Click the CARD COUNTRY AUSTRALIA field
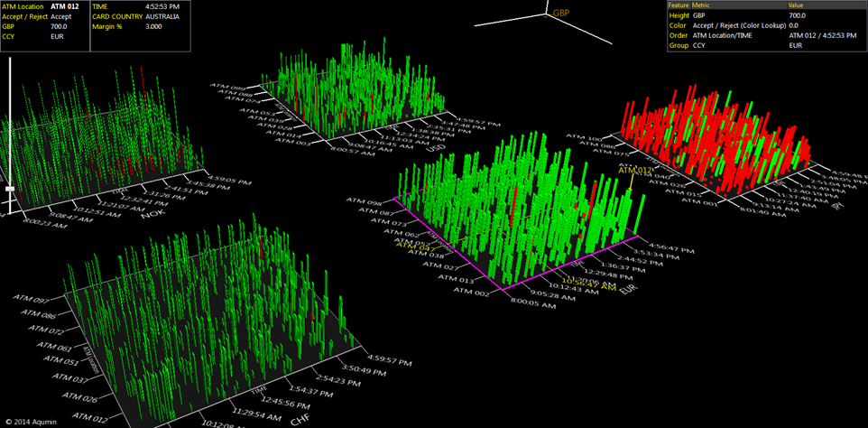This screenshot has width=868, height=428. [x=135, y=16]
